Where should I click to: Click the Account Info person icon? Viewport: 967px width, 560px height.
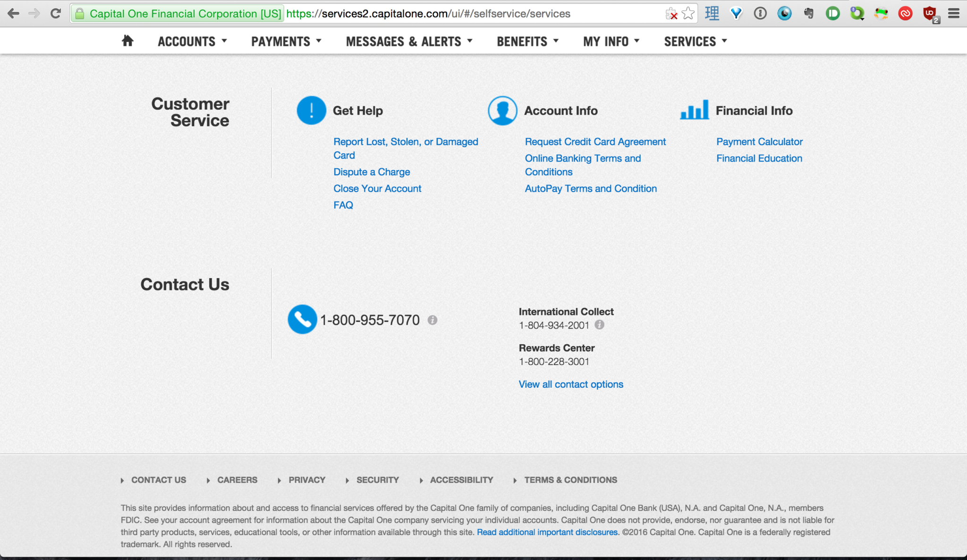coord(502,110)
